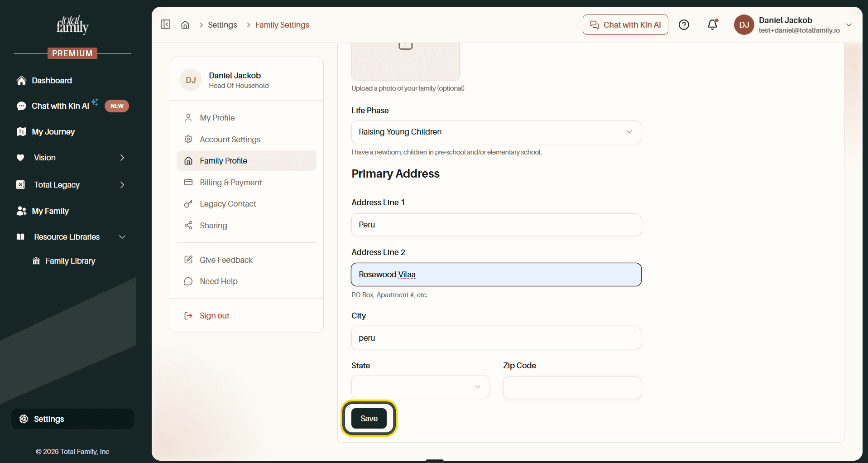Click the My Journey map icon
This screenshot has width=868, height=463.
pos(21,132)
